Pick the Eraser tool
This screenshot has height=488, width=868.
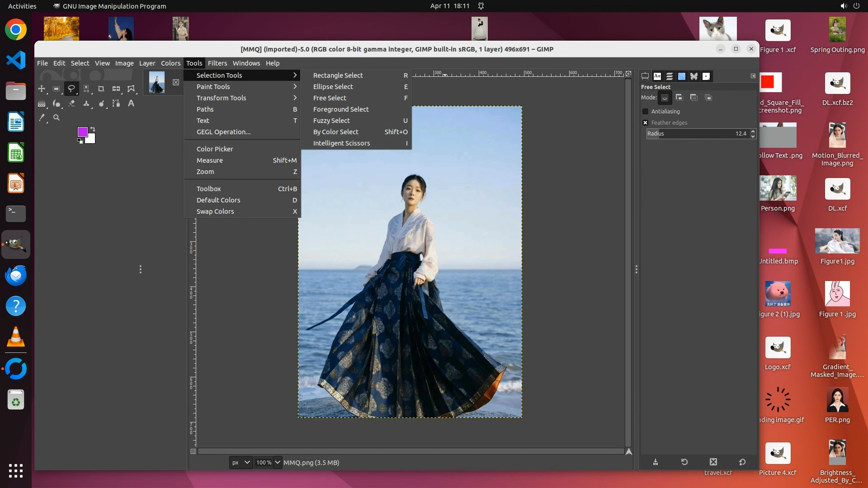click(x=71, y=103)
